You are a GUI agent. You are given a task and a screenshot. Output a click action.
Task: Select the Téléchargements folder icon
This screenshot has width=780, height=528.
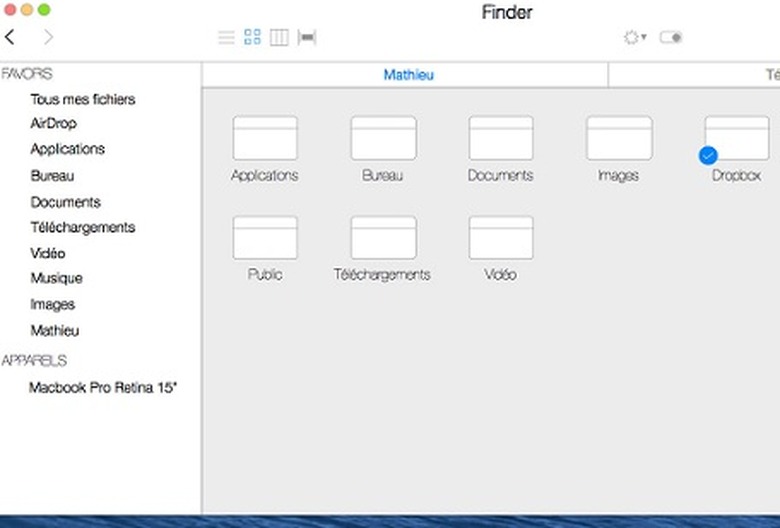click(x=384, y=237)
